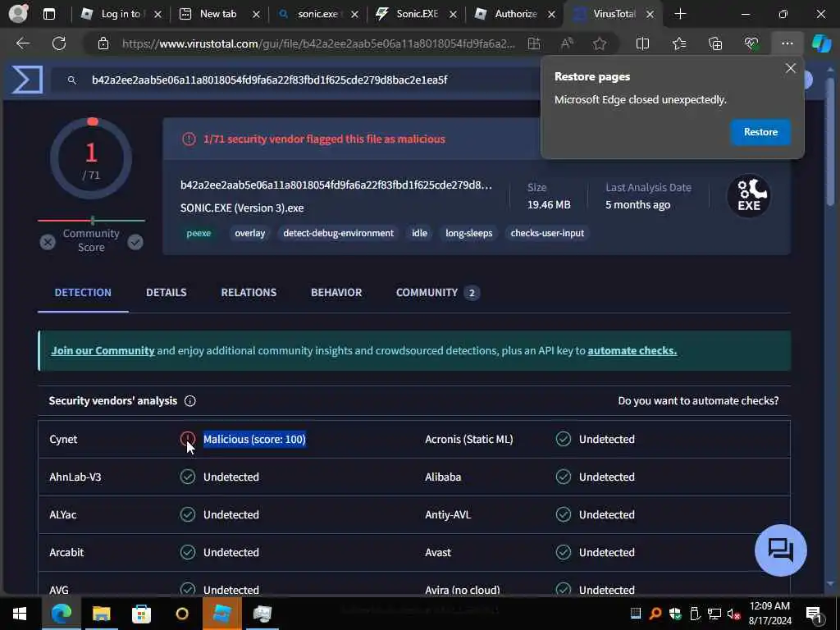Image resolution: width=840 pixels, height=630 pixels.
Task: Click the peexe tag
Action: point(199,233)
